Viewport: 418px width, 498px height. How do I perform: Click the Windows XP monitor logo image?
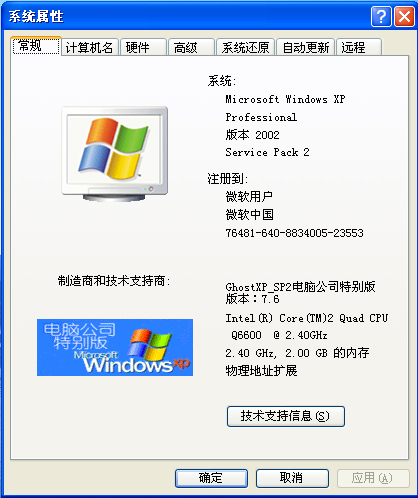(115, 154)
